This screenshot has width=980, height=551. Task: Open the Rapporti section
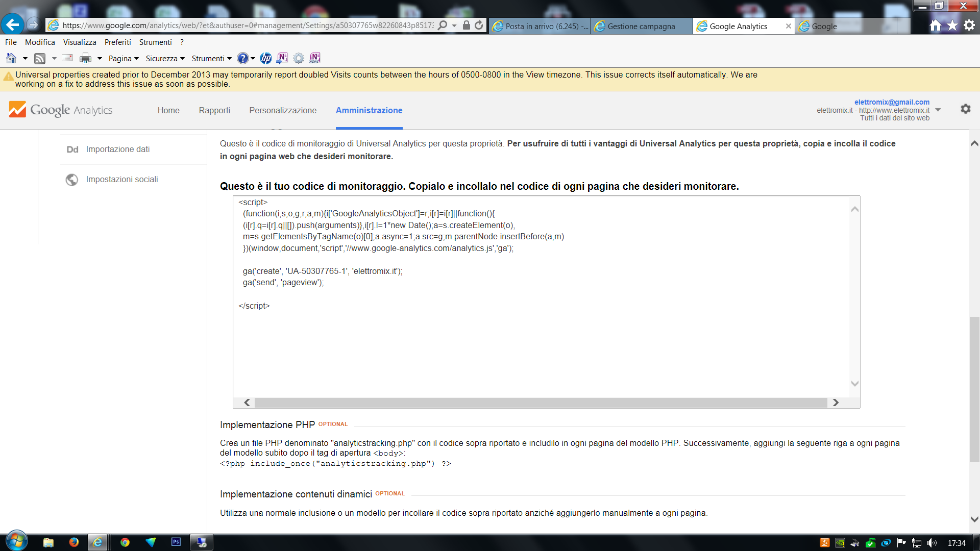click(214, 110)
